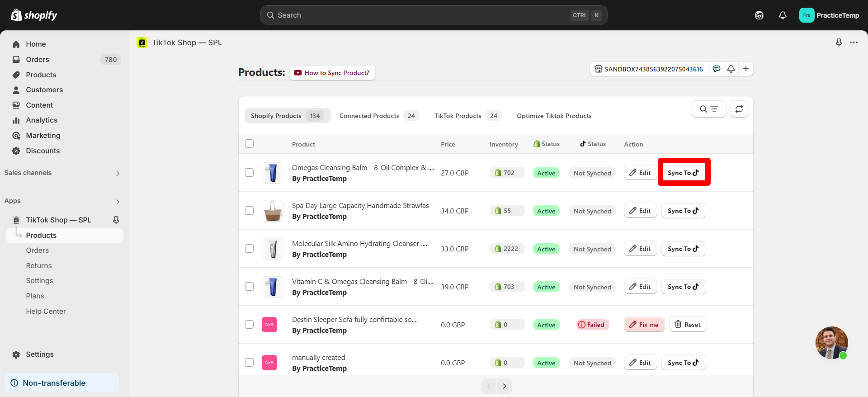Unpin TikTok Shop app in sidebar
The width and height of the screenshot is (868, 397).
click(116, 220)
